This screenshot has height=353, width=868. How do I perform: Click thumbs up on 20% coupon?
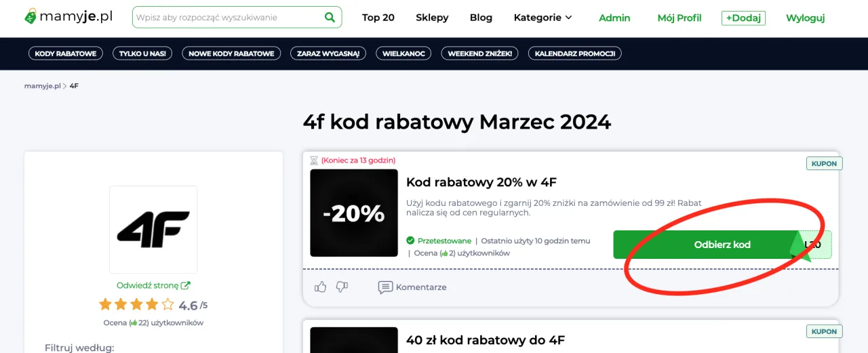coord(321,287)
